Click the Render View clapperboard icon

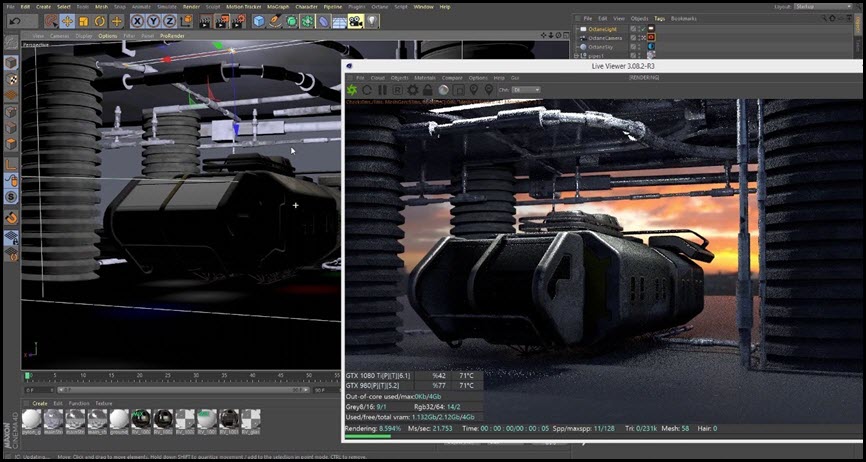[205, 21]
